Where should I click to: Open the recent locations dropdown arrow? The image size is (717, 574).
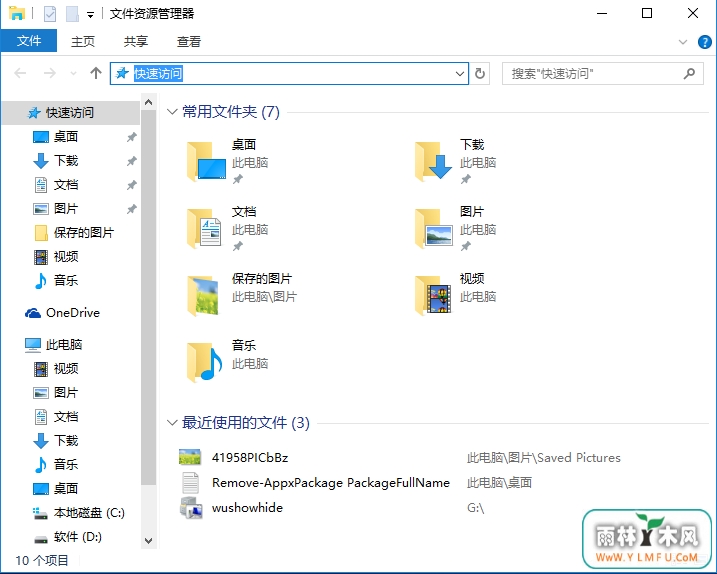(x=73, y=73)
